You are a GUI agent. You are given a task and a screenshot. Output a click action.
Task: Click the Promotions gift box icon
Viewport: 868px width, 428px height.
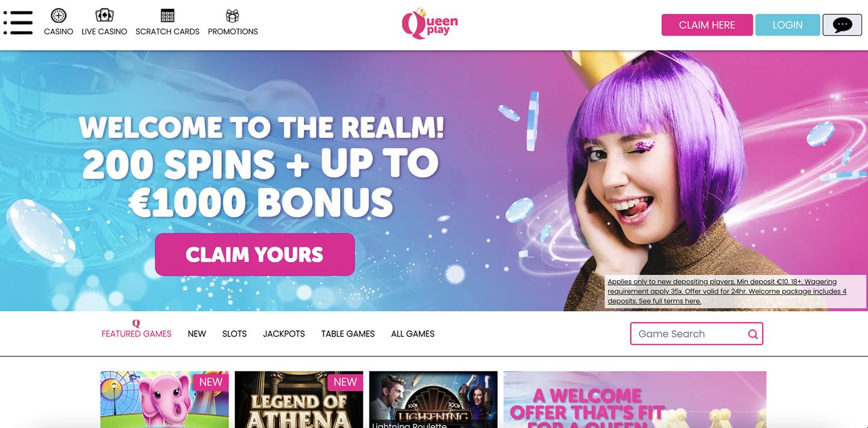pos(232,16)
